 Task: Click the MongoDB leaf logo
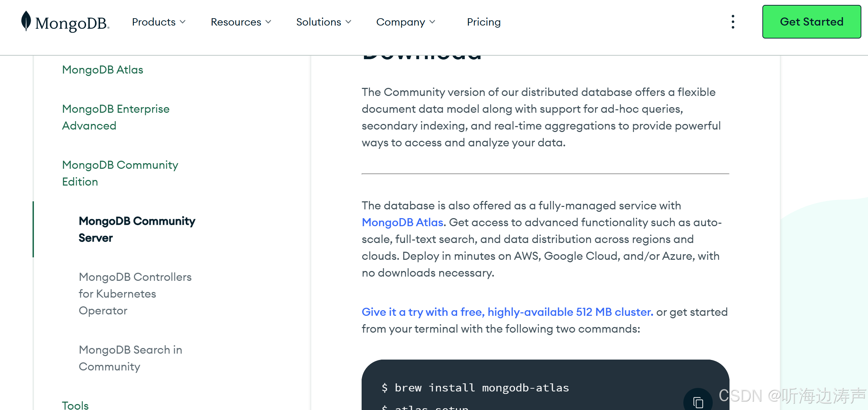pos(26,21)
